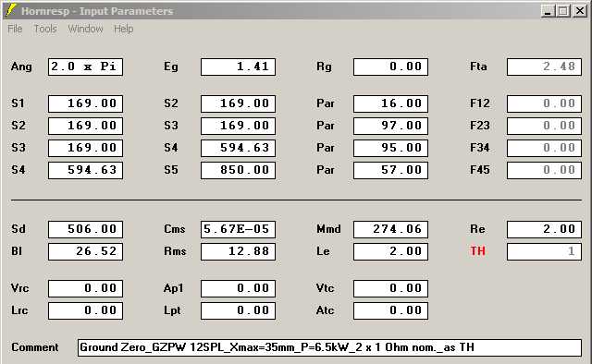Viewport: 592px width, 364px height.
Task: Click the Hornresp lightning icon in title bar
Action: [11, 10]
